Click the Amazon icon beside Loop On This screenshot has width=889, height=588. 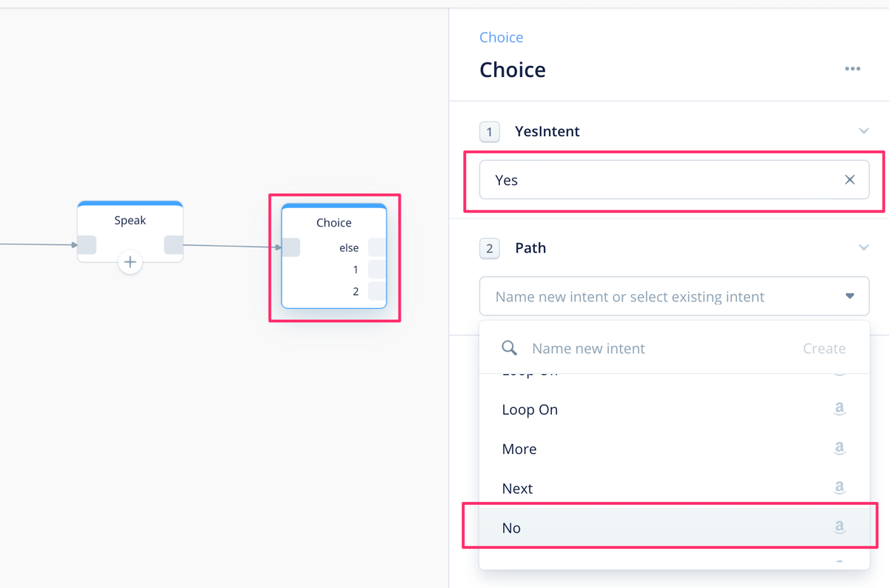click(839, 409)
